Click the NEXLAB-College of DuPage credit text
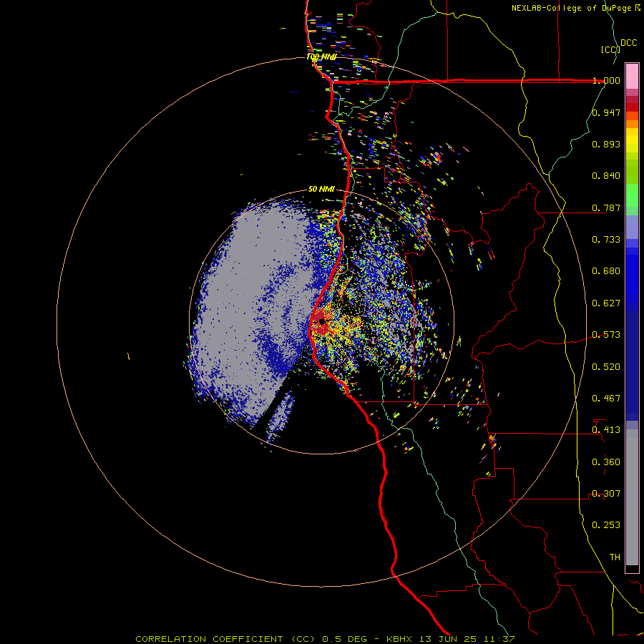Image resolution: width=644 pixels, height=644 pixels. (x=575, y=8)
